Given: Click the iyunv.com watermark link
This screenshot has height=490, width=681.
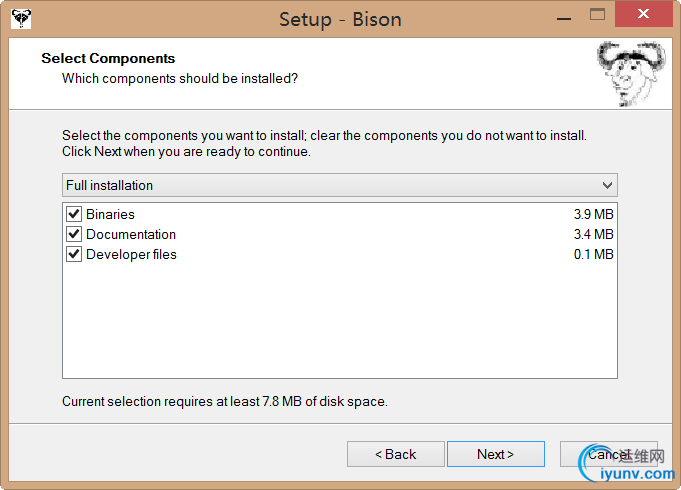Looking at the screenshot, I should [638, 473].
